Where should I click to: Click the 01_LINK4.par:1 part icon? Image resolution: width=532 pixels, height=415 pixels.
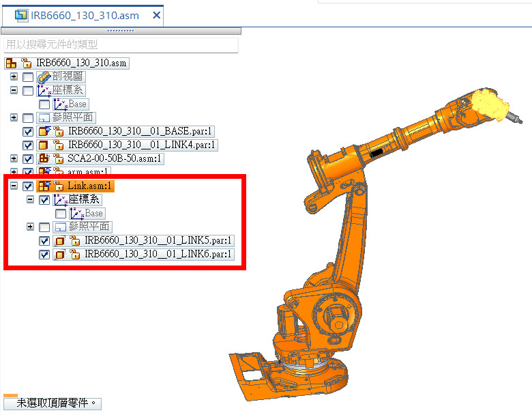[x=43, y=145]
